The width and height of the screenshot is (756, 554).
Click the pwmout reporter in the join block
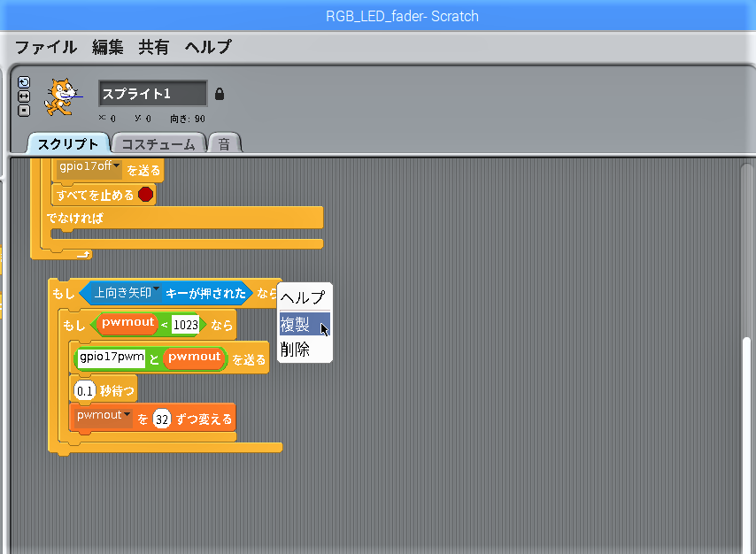point(194,358)
